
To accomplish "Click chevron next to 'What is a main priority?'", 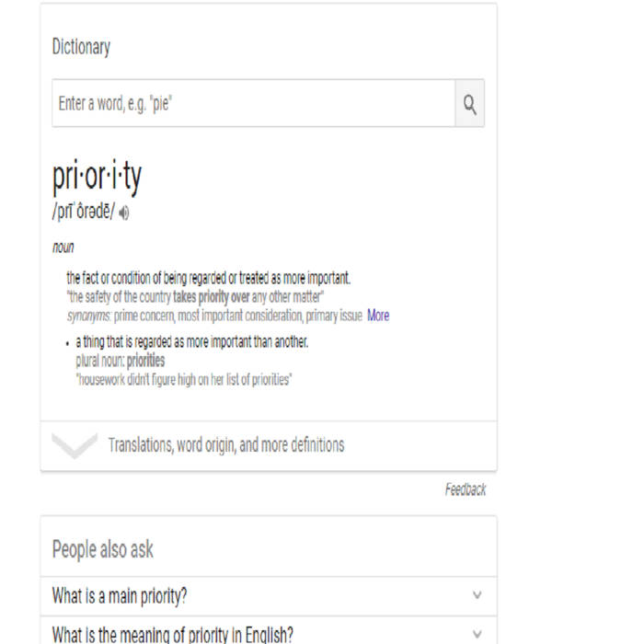I will point(477,596).
